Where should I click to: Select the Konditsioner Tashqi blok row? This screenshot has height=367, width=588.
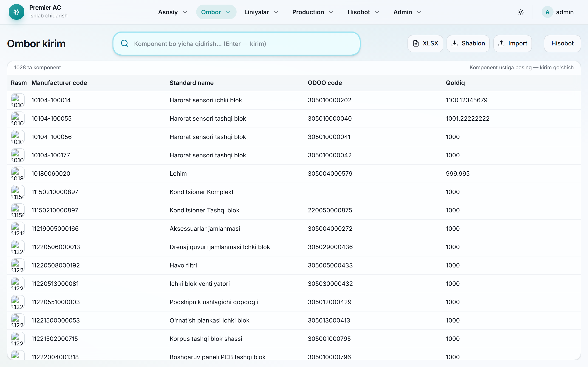tap(294, 210)
